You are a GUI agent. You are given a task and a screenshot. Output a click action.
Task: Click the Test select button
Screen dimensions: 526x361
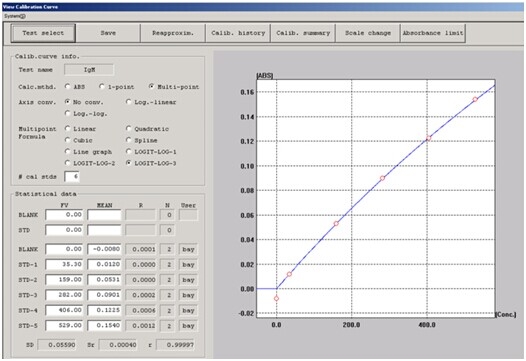43,33
